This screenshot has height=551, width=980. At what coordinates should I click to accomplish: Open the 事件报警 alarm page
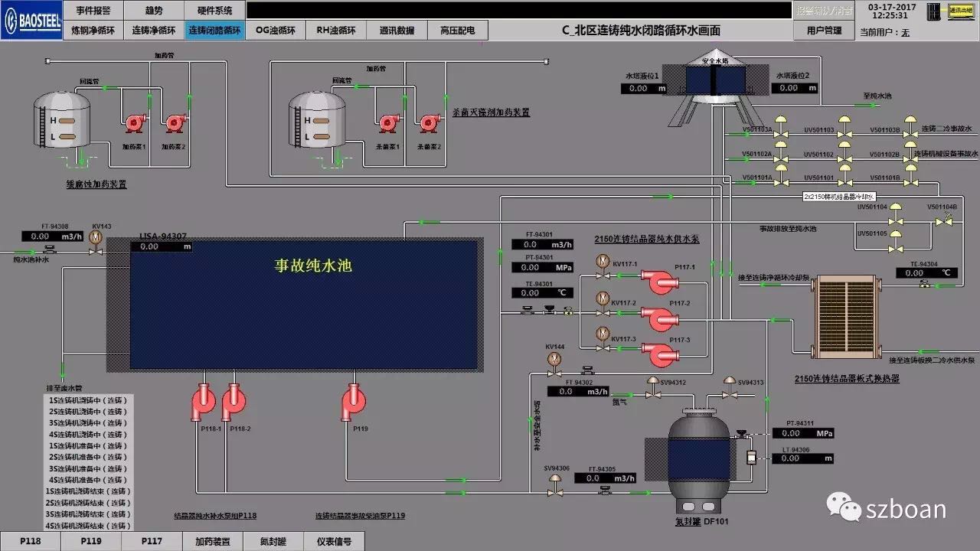click(x=92, y=10)
